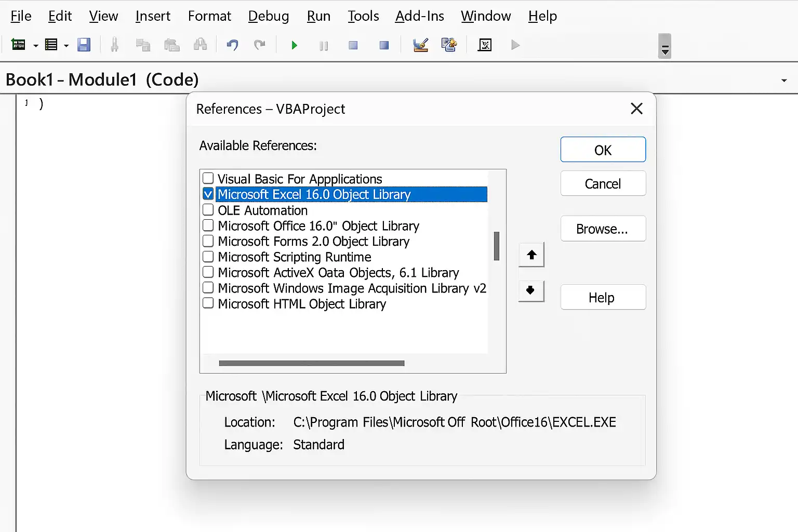Click the references list vertical scrollbar thumb
Image resolution: width=798 pixels, height=532 pixels.
click(x=497, y=246)
